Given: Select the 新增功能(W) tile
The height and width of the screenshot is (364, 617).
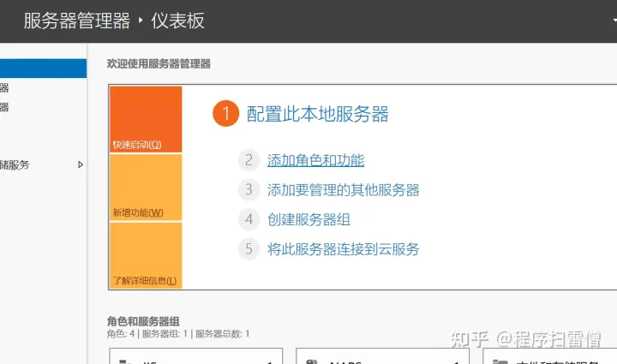Looking at the screenshot, I should click(146, 188).
